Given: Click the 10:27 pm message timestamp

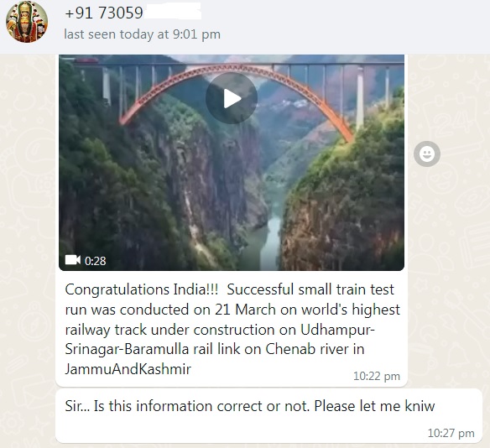Looking at the screenshot, I should point(451,433).
